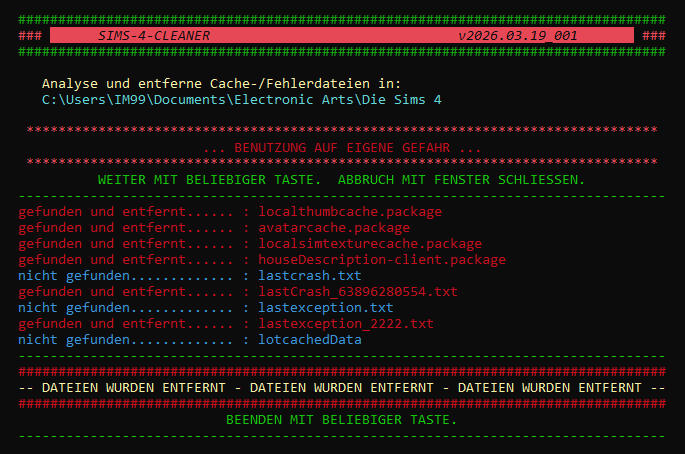Select the path C:\Users\IM99\Documents\Electronic Arts\Die Sims 4
Image resolution: width=685 pixels, height=454 pixels.
pos(242,100)
